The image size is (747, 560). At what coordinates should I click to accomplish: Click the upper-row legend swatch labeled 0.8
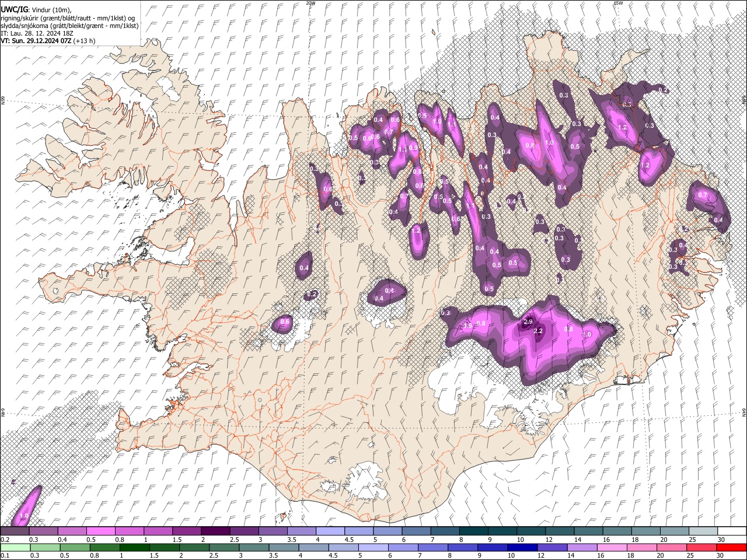coord(129,531)
